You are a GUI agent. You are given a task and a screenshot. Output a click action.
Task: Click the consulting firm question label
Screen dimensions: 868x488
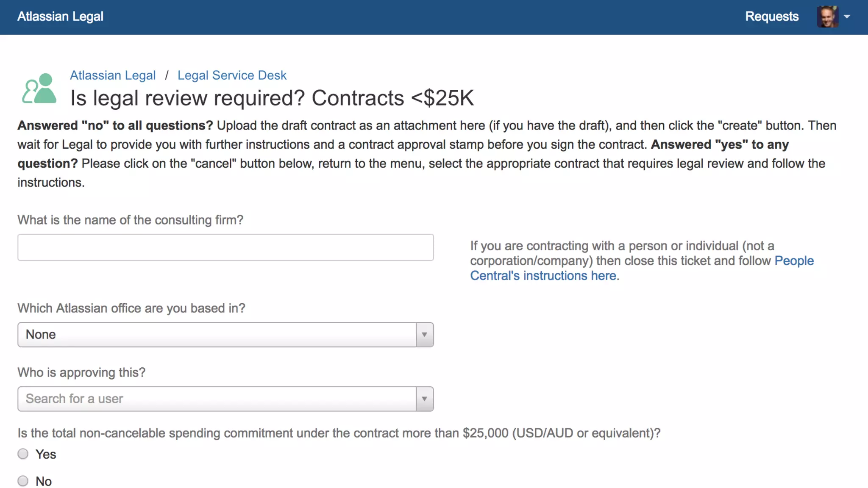[x=131, y=220]
